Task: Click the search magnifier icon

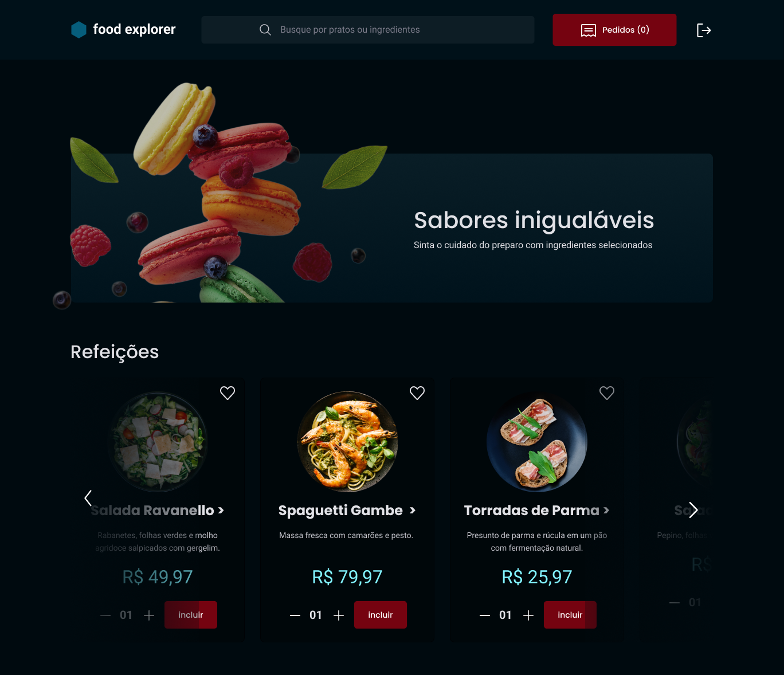Action: (x=265, y=30)
